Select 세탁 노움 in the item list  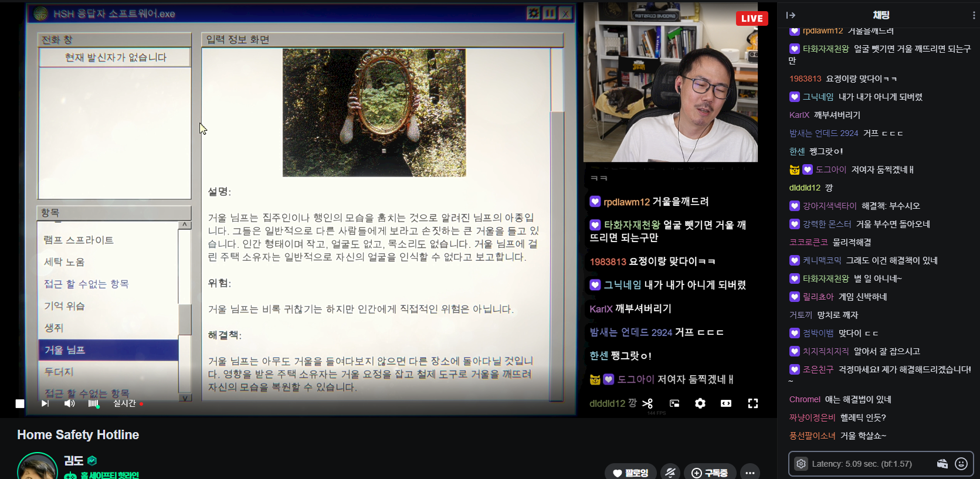65,261
